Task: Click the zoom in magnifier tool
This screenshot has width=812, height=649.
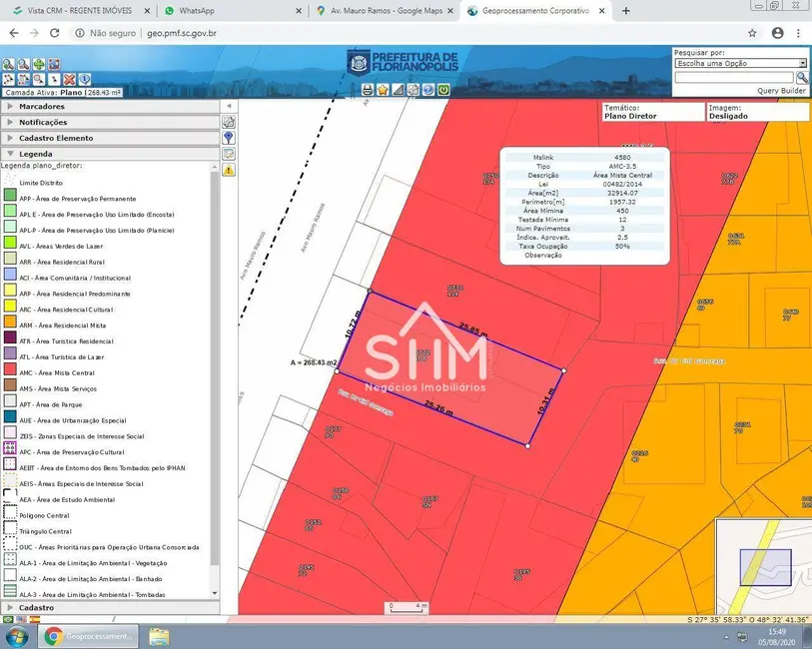Action: tap(8, 65)
